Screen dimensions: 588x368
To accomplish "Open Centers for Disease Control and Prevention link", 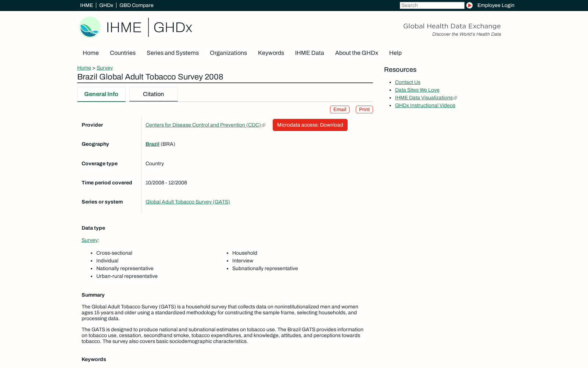I will click(x=203, y=125).
